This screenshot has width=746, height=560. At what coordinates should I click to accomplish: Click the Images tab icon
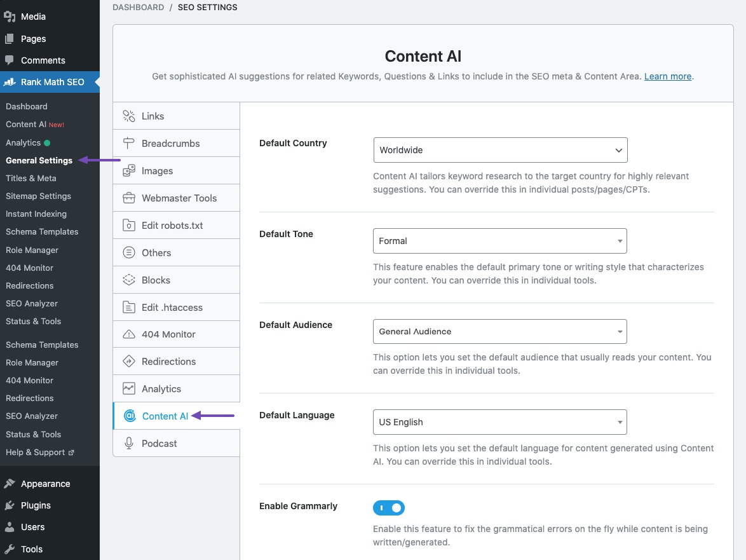pyautogui.click(x=129, y=171)
